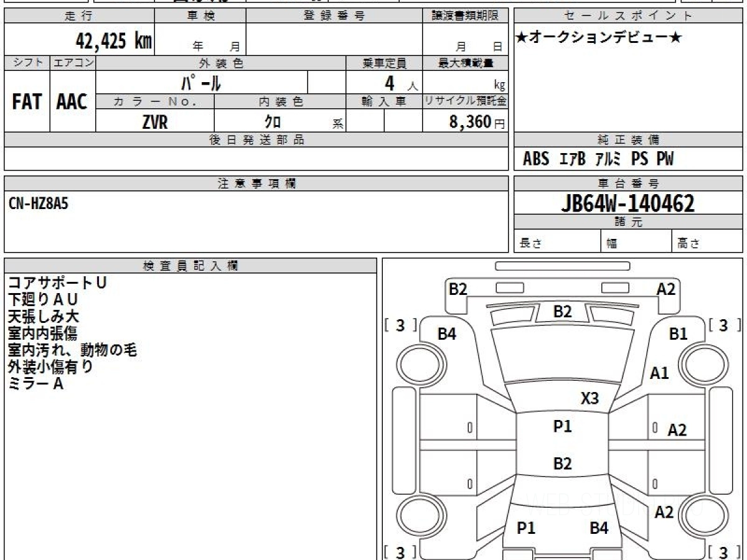Select the mileage value 42,425 km
This screenshot has height=560, width=747.
tap(114, 41)
